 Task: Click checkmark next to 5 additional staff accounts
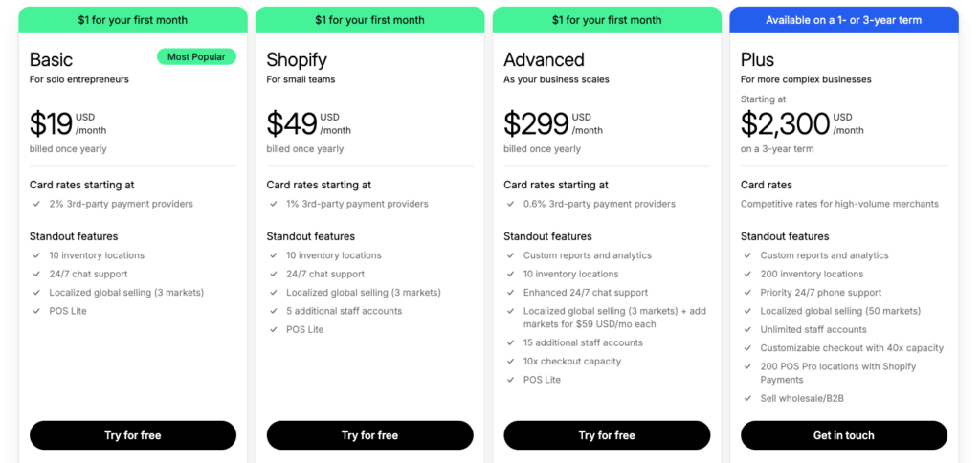[x=274, y=311]
